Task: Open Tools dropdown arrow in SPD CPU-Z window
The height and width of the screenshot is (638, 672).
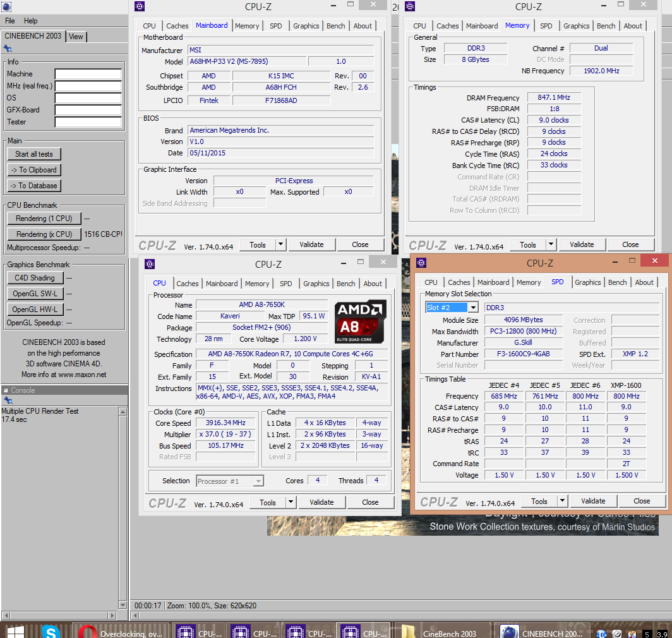Action: tap(562, 501)
